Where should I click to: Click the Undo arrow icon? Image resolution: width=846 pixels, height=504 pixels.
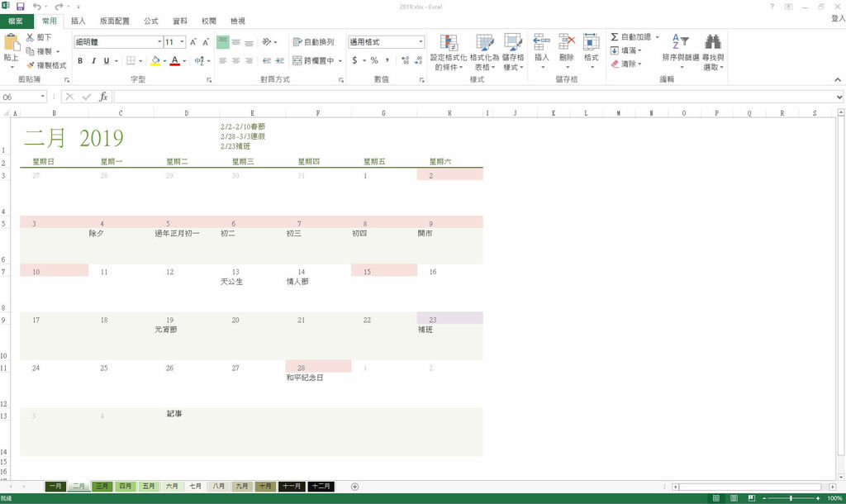click(36, 7)
